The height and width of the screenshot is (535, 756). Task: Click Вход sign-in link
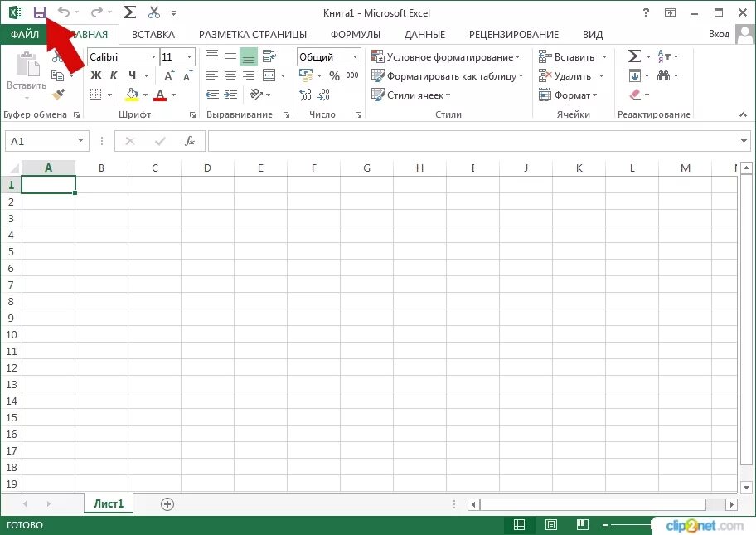pos(719,34)
